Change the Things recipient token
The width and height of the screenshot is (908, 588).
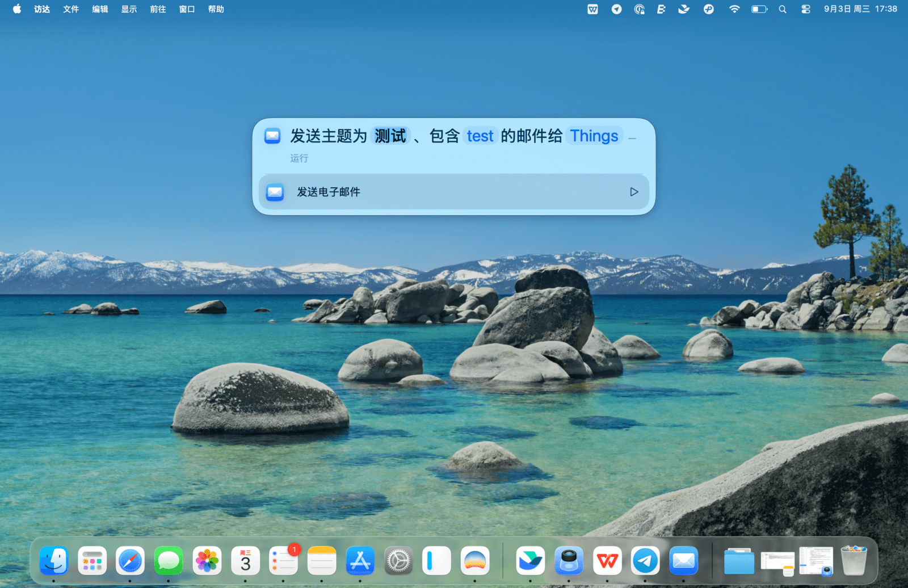(x=594, y=136)
